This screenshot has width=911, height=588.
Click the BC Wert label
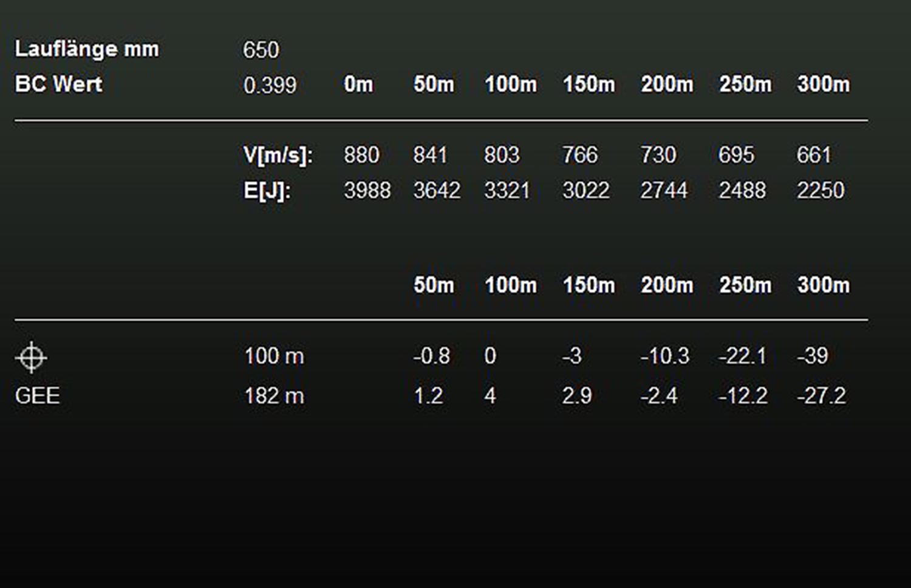coord(59,84)
